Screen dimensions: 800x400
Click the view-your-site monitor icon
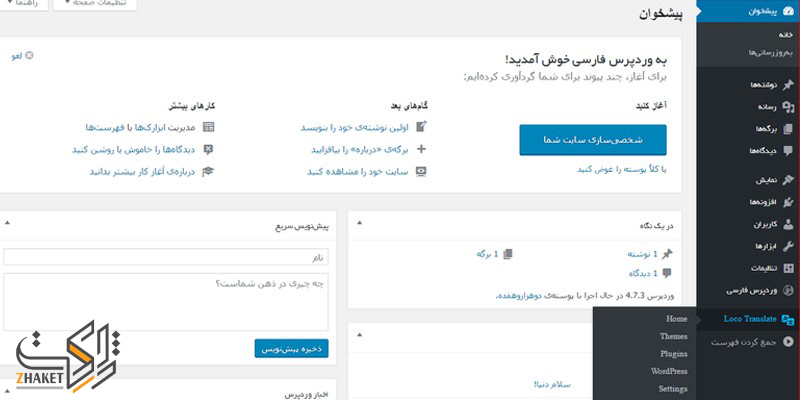click(421, 172)
